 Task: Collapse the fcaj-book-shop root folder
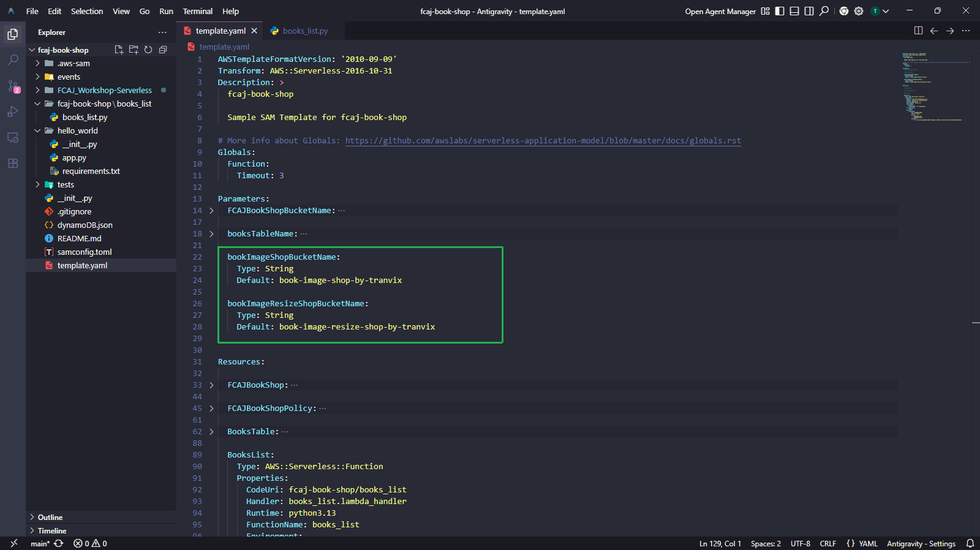coord(32,50)
